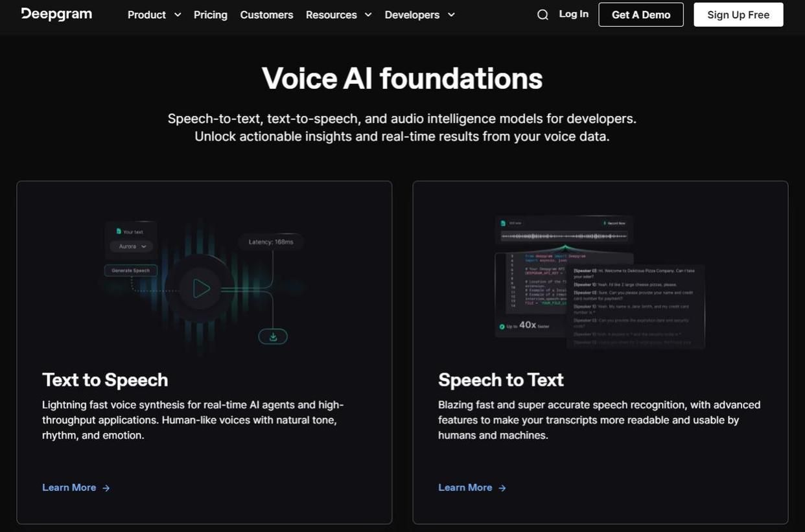Click the Speech to Text heading
Viewport: 805px width, 532px height.
[x=501, y=380]
